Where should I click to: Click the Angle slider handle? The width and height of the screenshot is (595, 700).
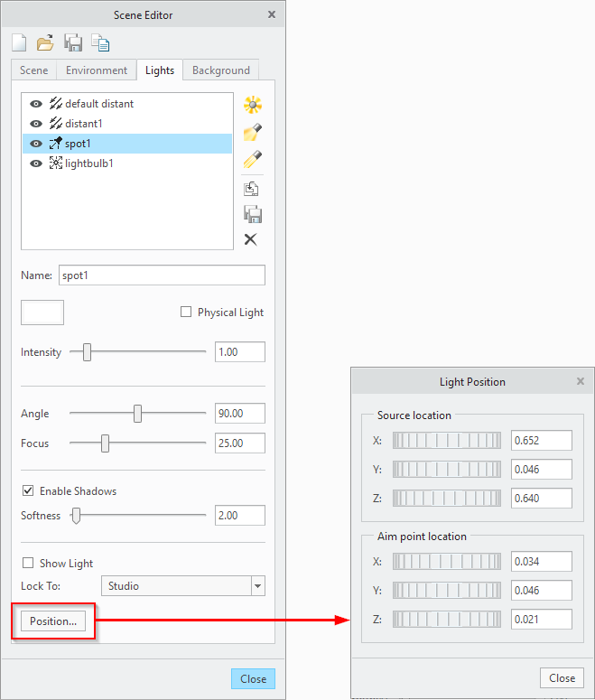point(137,414)
